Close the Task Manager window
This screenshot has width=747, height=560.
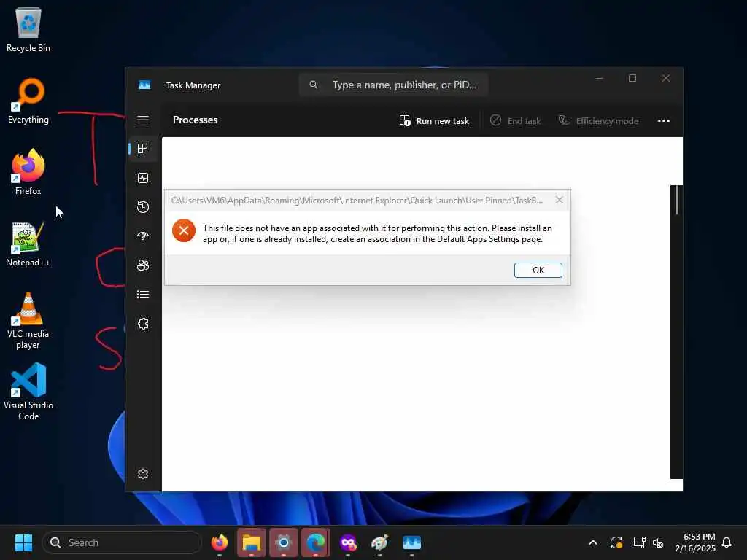(666, 78)
